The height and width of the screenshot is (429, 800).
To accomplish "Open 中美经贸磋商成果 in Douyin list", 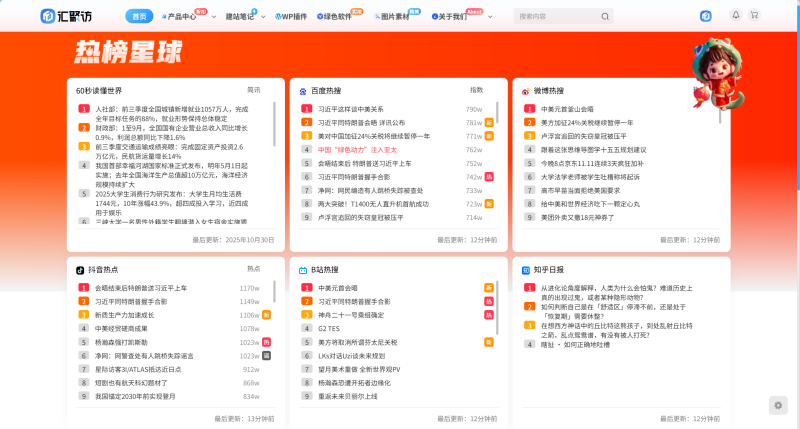I will (121, 329).
